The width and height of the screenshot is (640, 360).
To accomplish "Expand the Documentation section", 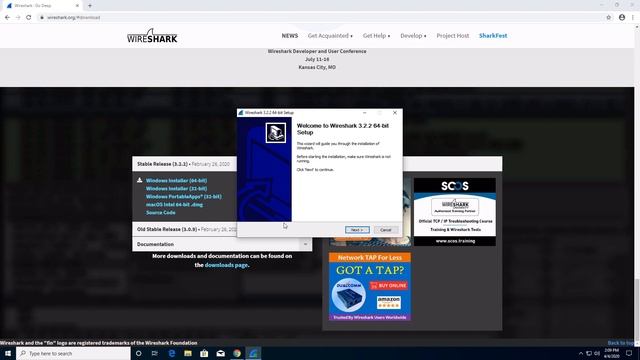I will [222, 244].
